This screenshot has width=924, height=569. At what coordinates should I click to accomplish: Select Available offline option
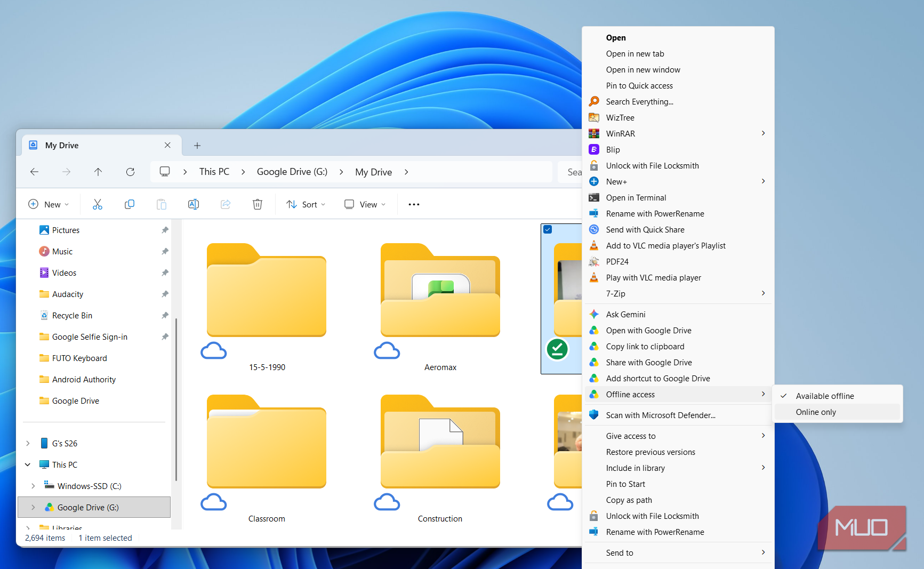(837, 396)
